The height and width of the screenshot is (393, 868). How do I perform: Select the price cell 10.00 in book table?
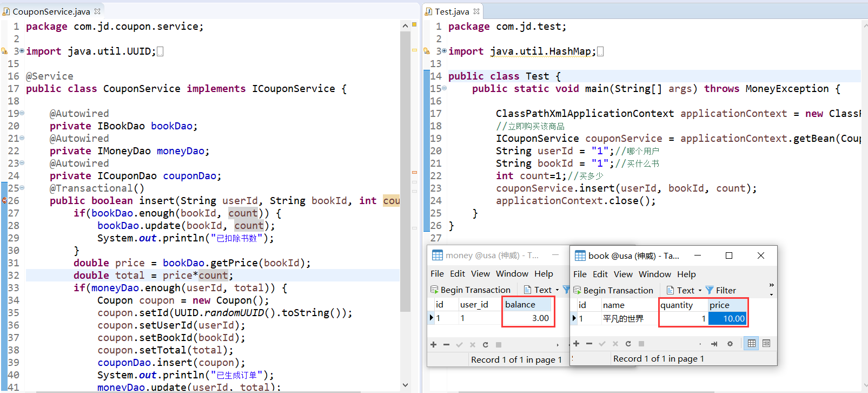coord(727,318)
